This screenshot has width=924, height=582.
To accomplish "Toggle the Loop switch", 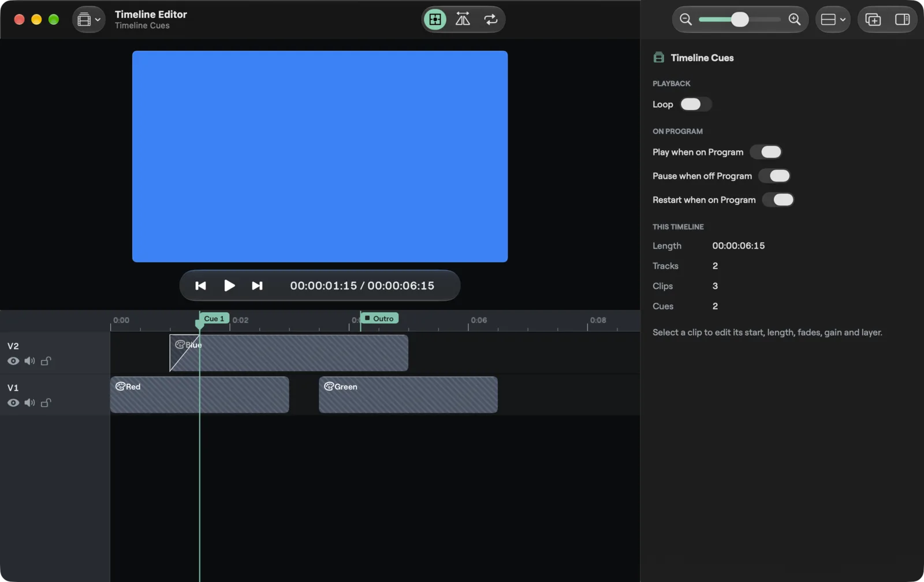I will [695, 105].
